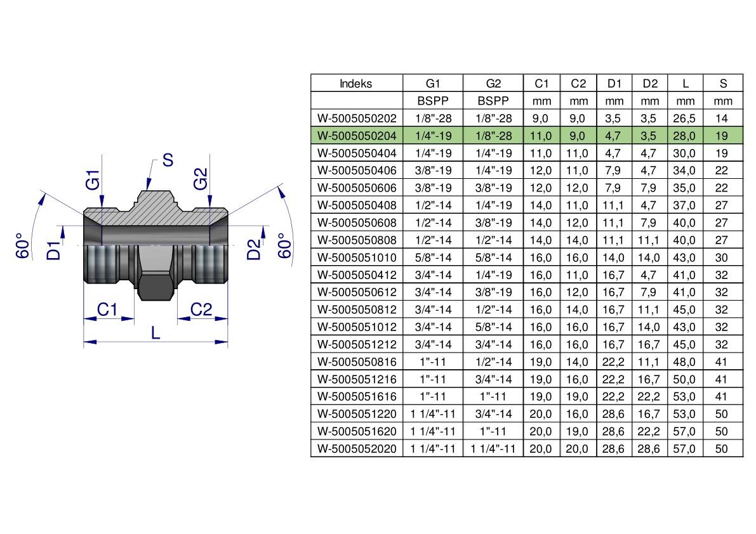The height and width of the screenshot is (534, 756).
Task: Click the L dimension label in the drawing
Action: tap(156, 332)
